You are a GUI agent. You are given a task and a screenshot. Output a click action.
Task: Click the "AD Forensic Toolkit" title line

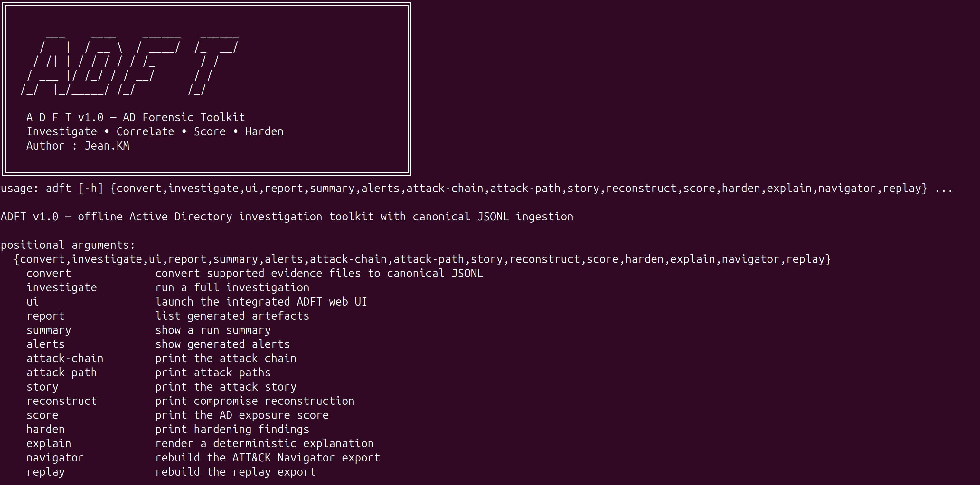coord(136,117)
